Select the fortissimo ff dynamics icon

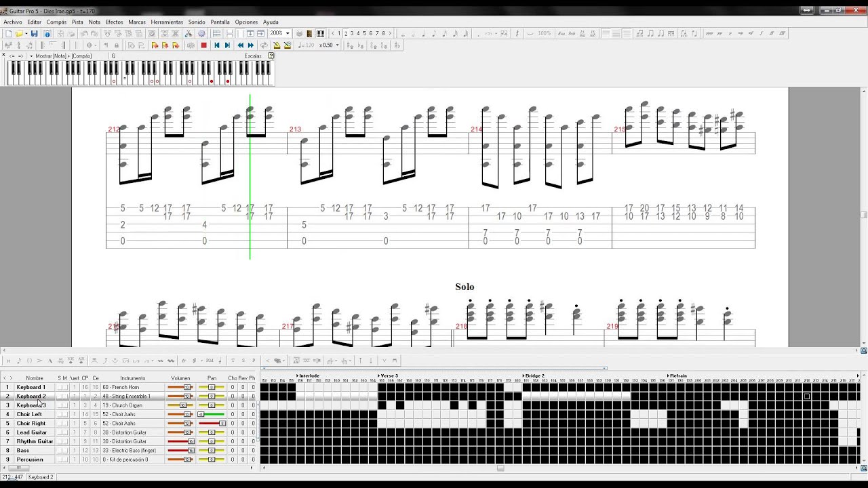pos(771,33)
